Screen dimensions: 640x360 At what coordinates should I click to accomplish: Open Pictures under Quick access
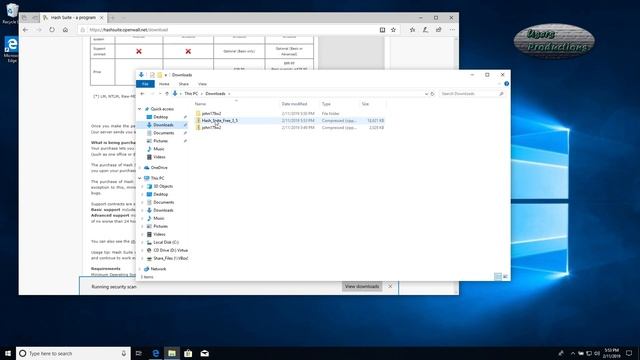[x=160, y=141]
